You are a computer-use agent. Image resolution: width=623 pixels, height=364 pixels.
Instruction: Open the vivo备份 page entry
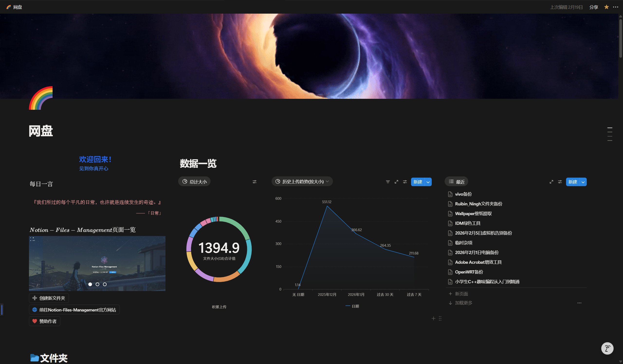point(463,194)
